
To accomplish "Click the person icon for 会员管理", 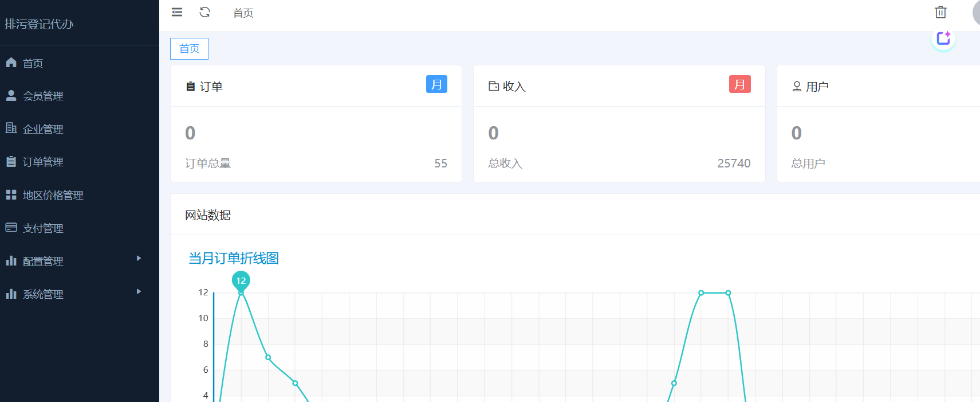I will coord(11,96).
